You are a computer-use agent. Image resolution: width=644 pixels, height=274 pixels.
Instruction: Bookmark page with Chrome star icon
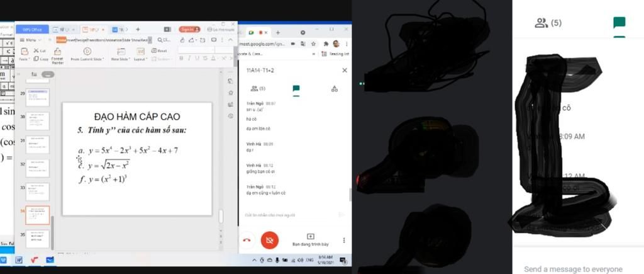[313, 43]
